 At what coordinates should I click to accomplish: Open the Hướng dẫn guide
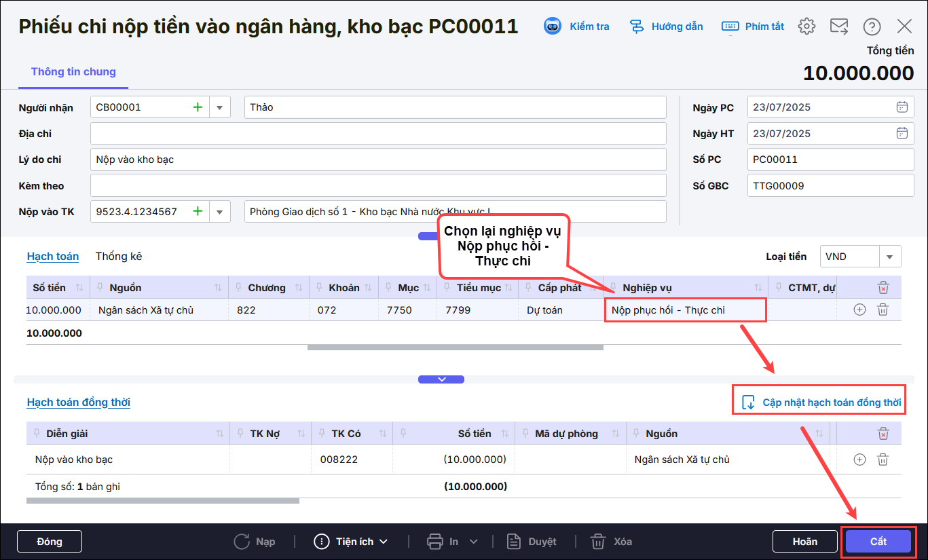(666, 26)
